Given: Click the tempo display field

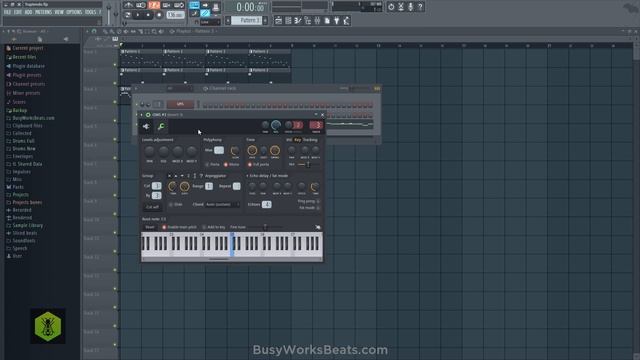Looking at the screenshot, I should tap(175, 15).
